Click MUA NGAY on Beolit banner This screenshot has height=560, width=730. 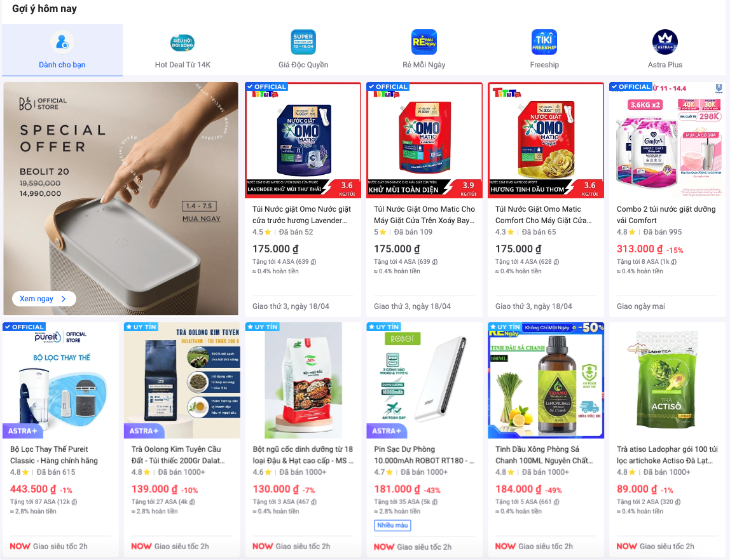pyautogui.click(x=201, y=219)
